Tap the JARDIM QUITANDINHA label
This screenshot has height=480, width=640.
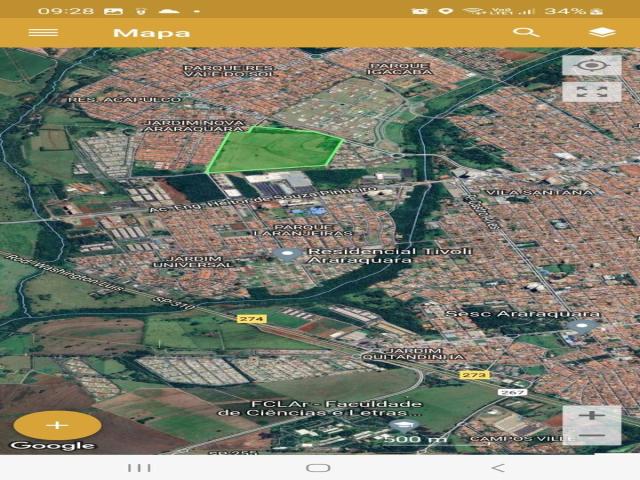click(x=414, y=353)
